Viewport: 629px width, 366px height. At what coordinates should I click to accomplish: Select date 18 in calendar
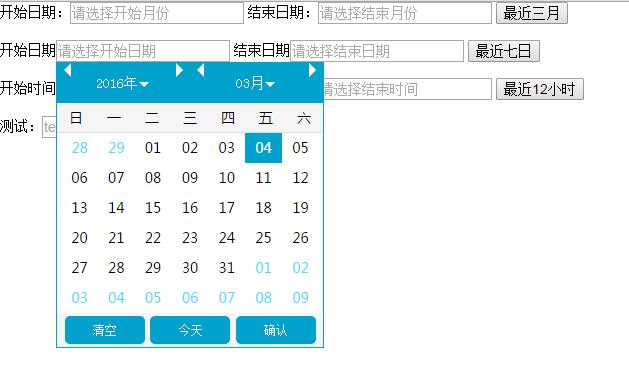264,208
